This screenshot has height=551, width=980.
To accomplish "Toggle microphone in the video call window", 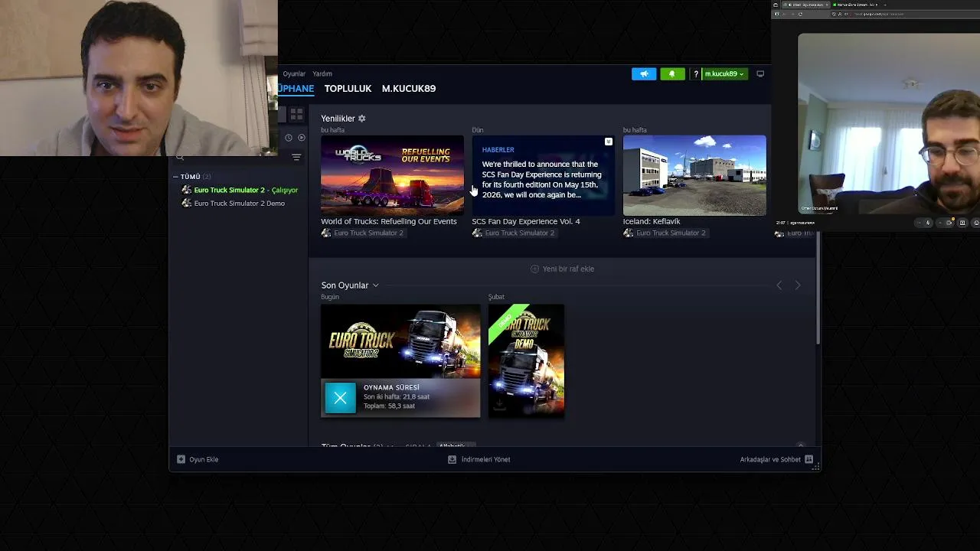I will 928,223.
